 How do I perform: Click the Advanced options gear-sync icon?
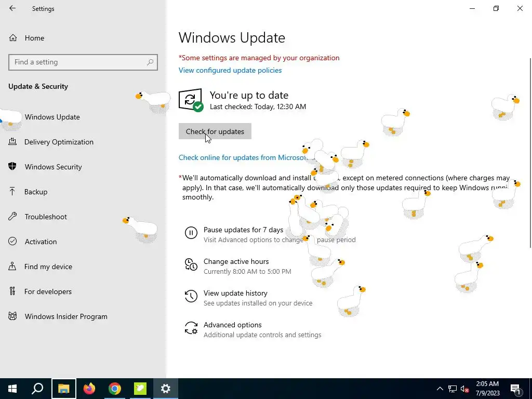[191, 328]
